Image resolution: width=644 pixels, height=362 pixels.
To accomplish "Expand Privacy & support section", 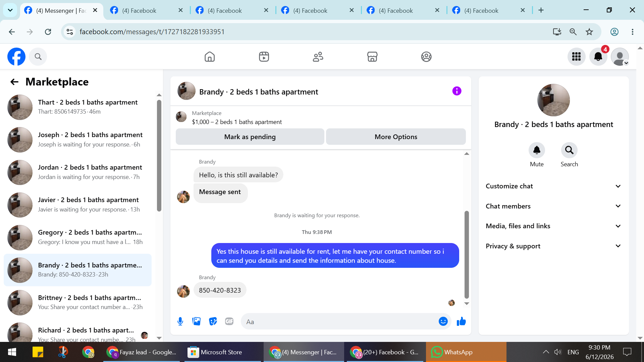I will [553, 246].
